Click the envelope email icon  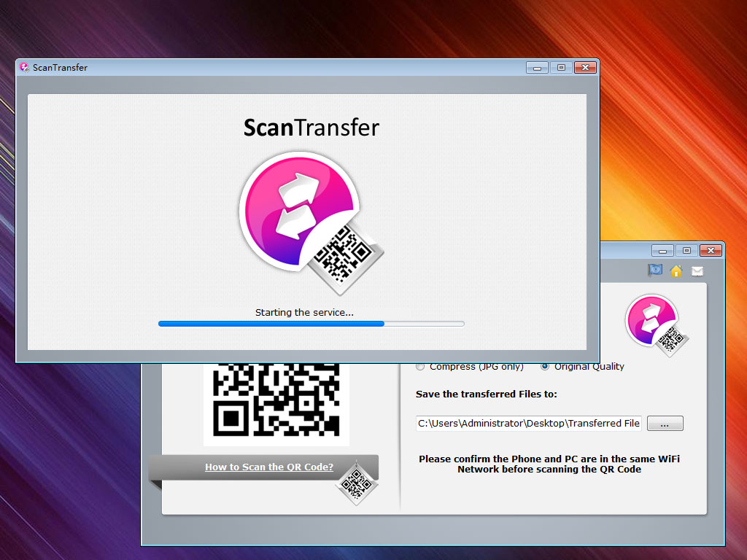(697, 271)
